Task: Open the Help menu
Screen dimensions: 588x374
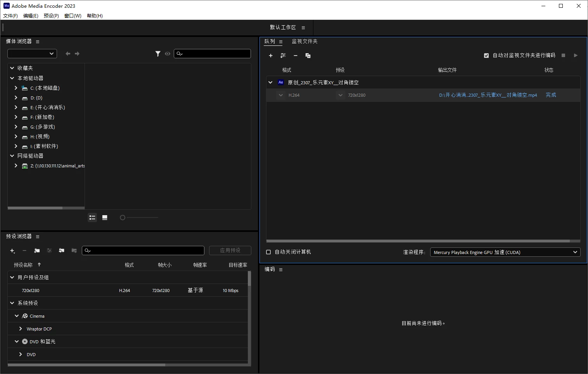Action: click(95, 16)
